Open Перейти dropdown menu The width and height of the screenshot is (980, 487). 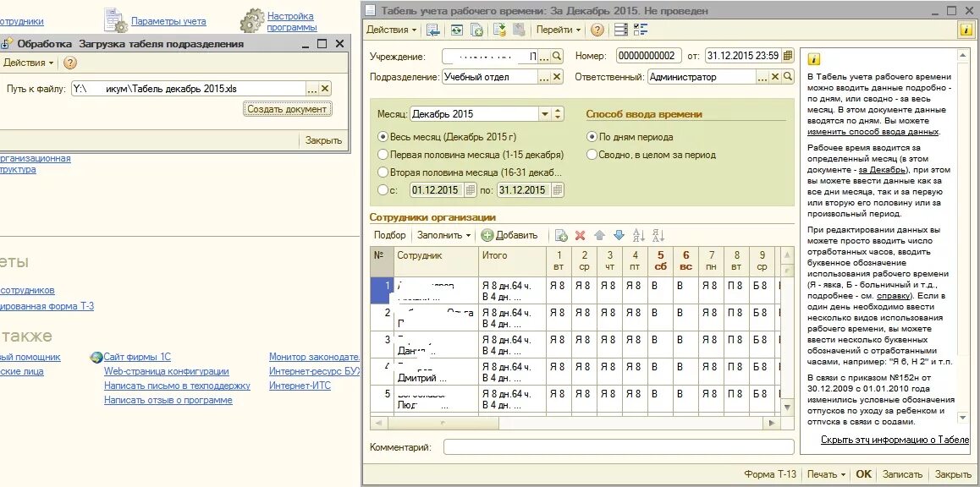(558, 30)
